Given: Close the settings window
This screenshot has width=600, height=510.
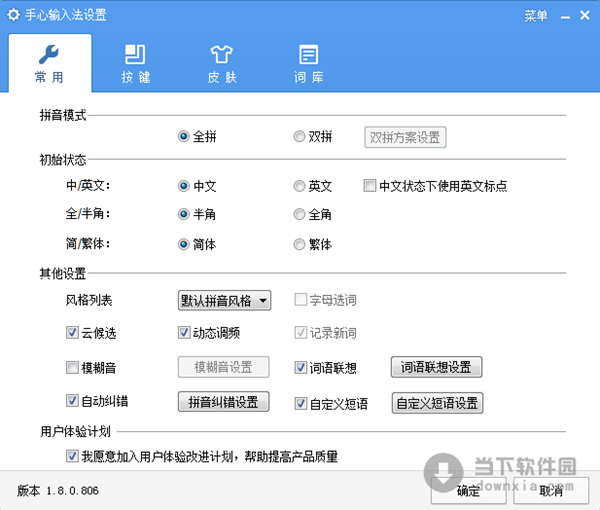Looking at the screenshot, I should [x=585, y=15].
